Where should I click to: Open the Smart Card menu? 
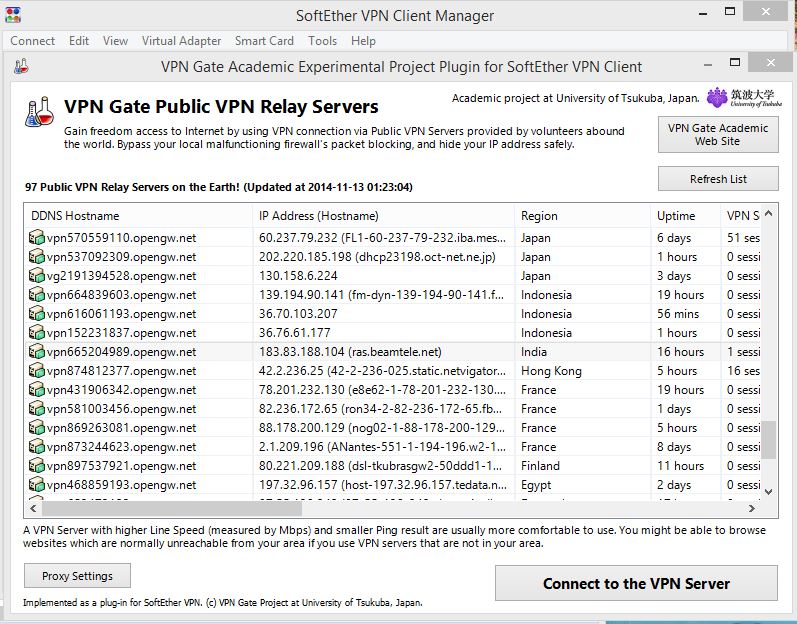pos(264,41)
